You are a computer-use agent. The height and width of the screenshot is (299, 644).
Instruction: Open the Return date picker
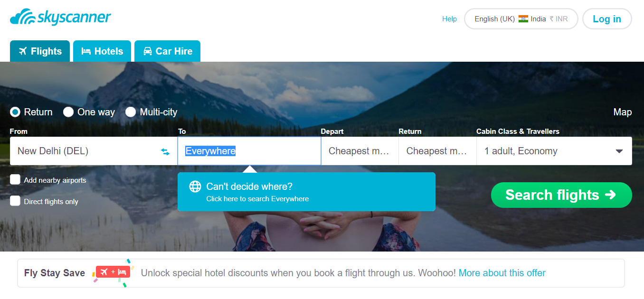point(437,151)
